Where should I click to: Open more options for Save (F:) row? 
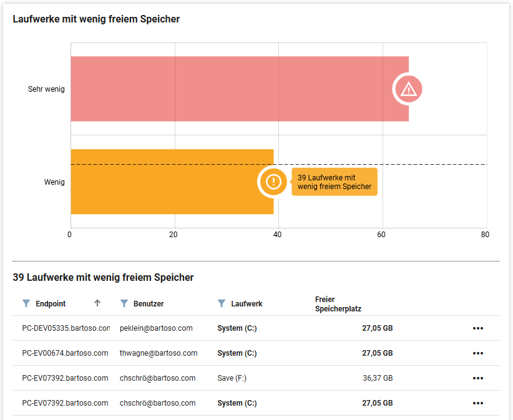click(x=477, y=378)
